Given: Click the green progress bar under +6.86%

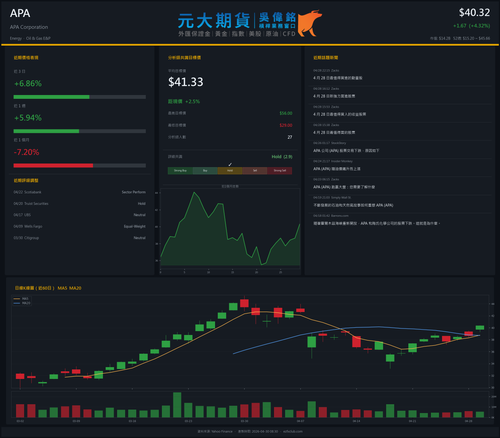Looking at the screenshot, I should coord(51,97).
